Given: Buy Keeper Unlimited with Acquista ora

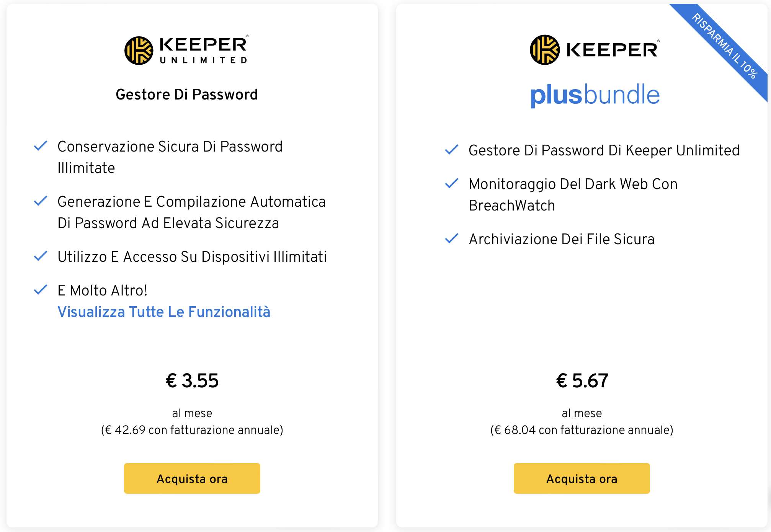Looking at the screenshot, I should (x=192, y=478).
